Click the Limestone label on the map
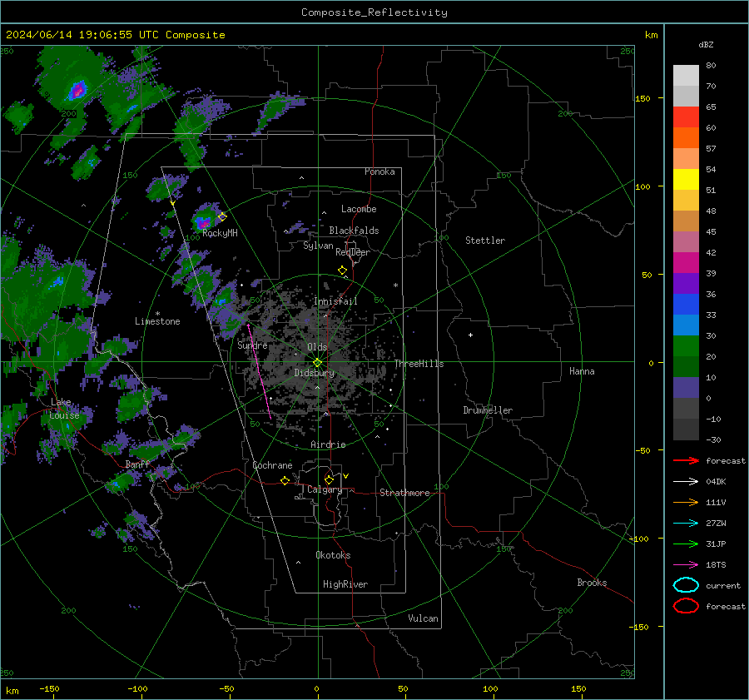This screenshot has width=749, height=700. (x=157, y=321)
